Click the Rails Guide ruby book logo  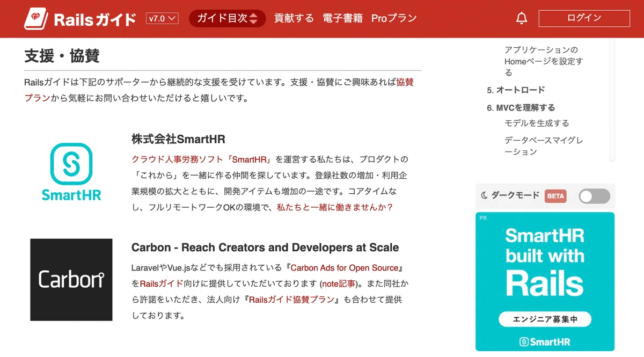36,19
